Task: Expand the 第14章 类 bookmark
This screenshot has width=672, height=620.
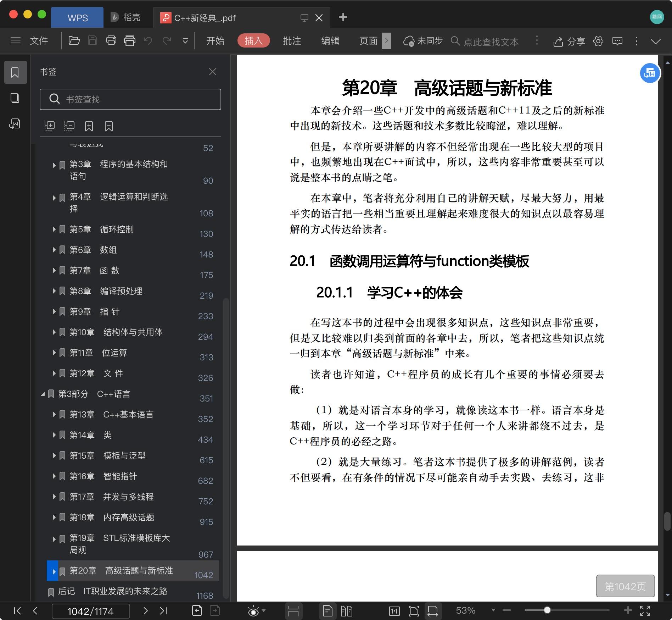Action: (54, 435)
